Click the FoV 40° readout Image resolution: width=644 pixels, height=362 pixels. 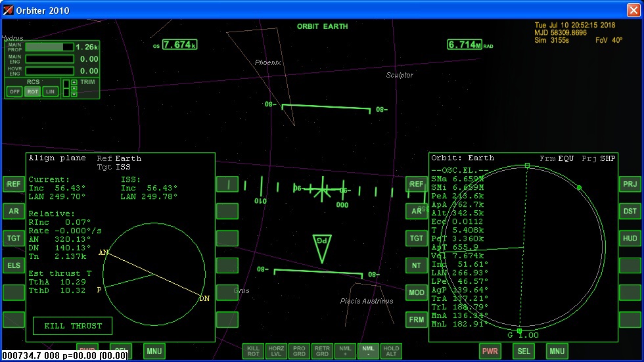(609, 40)
